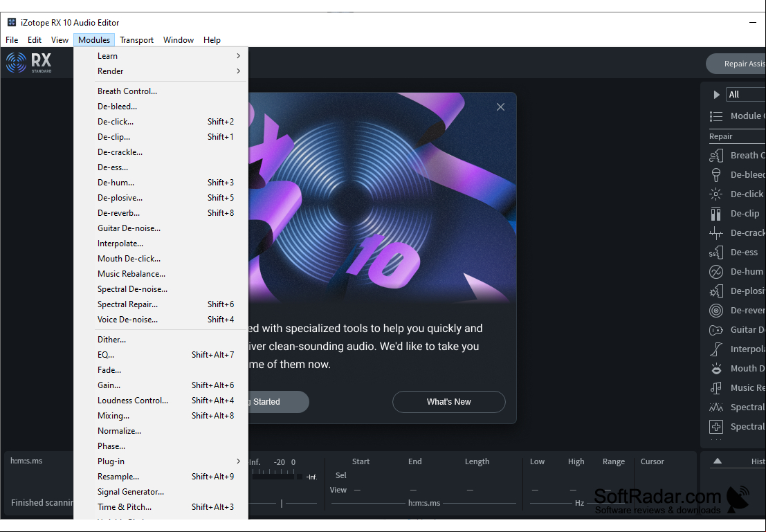Select the De-crackle icon in the Repair panel
766x532 pixels.
(x=715, y=233)
